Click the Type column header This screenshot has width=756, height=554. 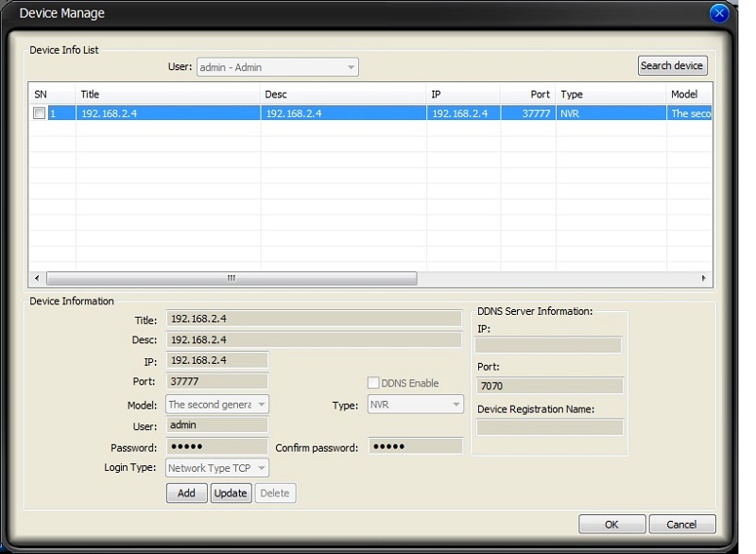(x=610, y=94)
